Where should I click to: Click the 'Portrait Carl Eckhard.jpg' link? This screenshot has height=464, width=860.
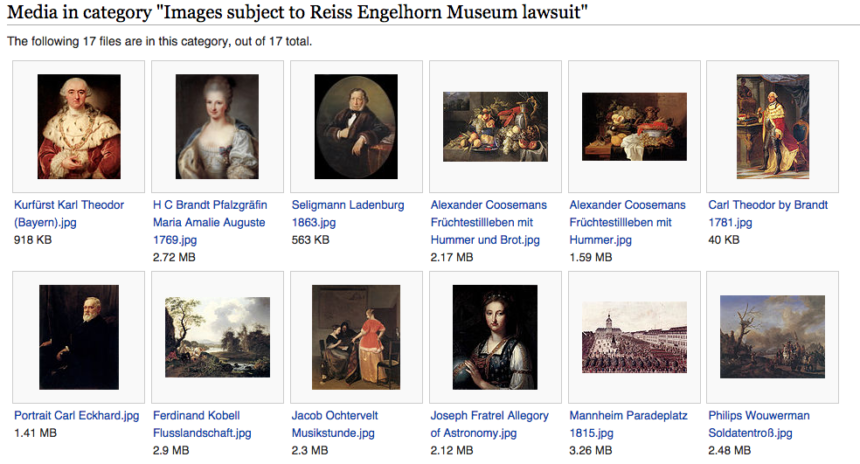click(76, 415)
